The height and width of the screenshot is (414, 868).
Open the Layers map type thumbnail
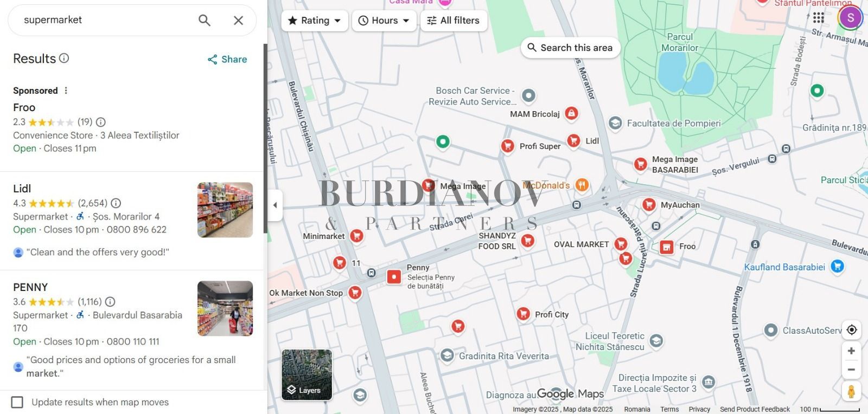point(307,375)
